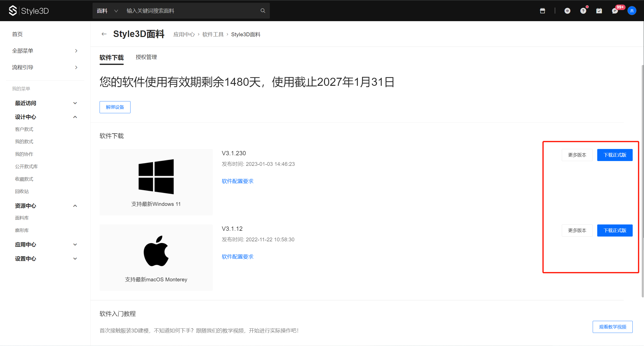The height and width of the screenshot is (346, 644).
Task: Open 公开款式库 in sidebar
Action: [x=26, y=167]
